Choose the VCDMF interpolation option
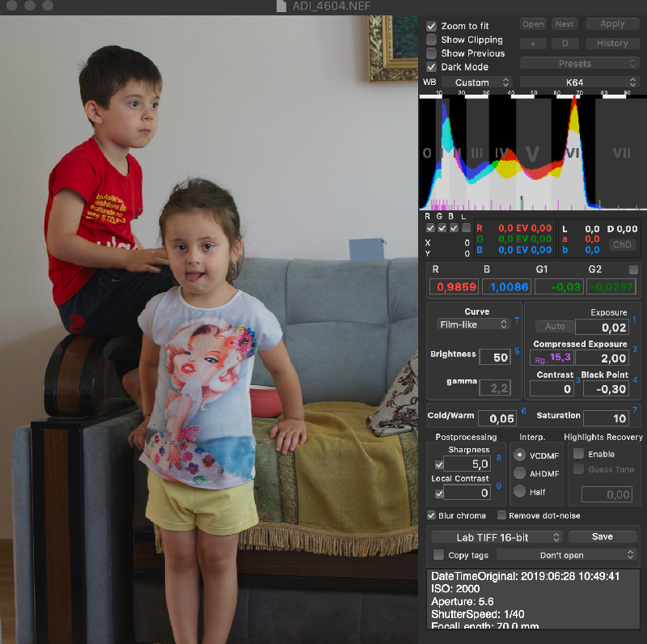This screenshot has width=647, height=644. [519, 455]
